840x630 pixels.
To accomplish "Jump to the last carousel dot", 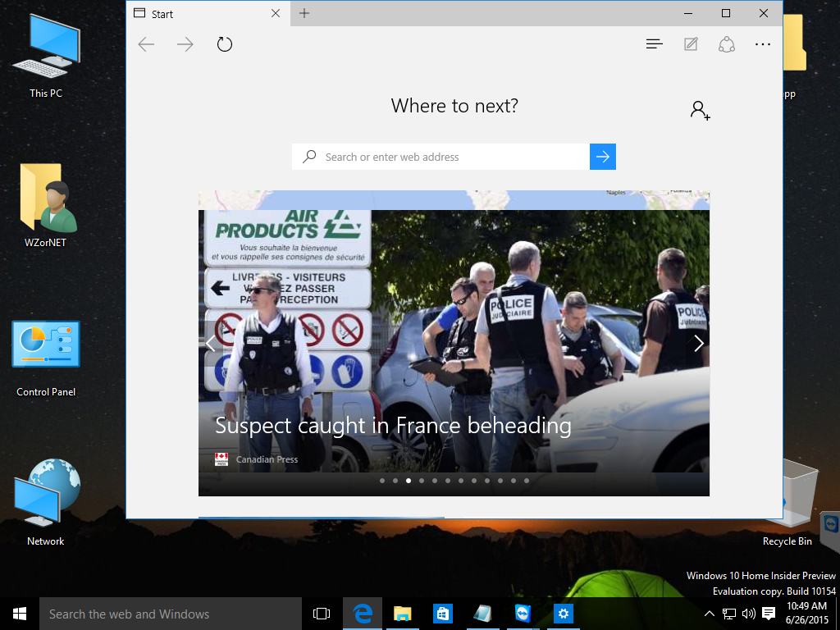I will tap(527, 481).
